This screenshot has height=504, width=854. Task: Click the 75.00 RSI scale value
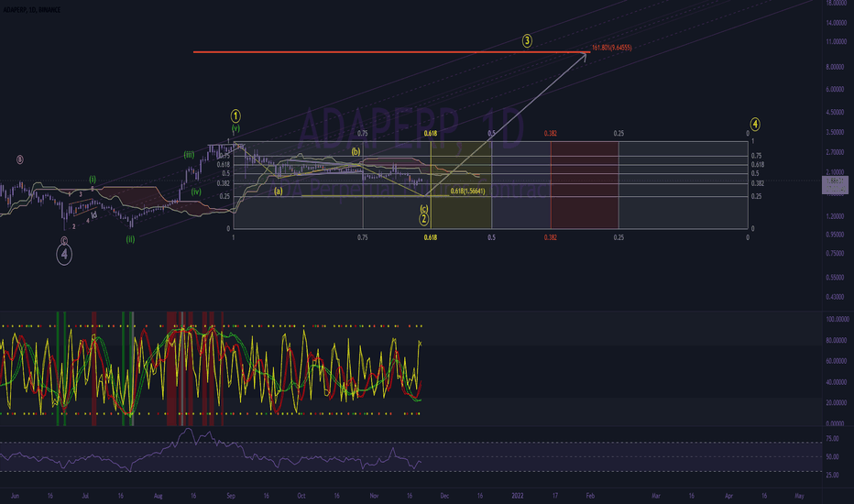(832, 439)
